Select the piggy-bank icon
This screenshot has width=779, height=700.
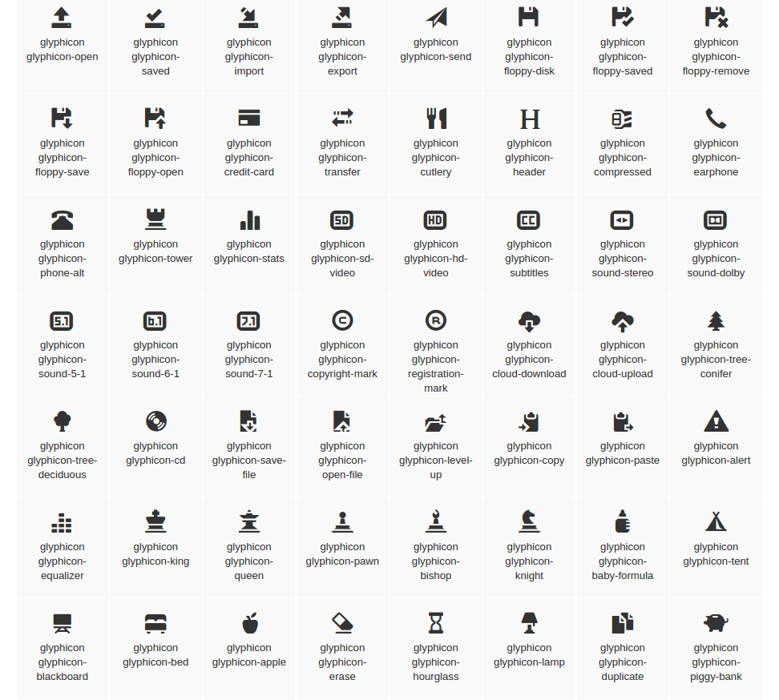pos(716,623)
